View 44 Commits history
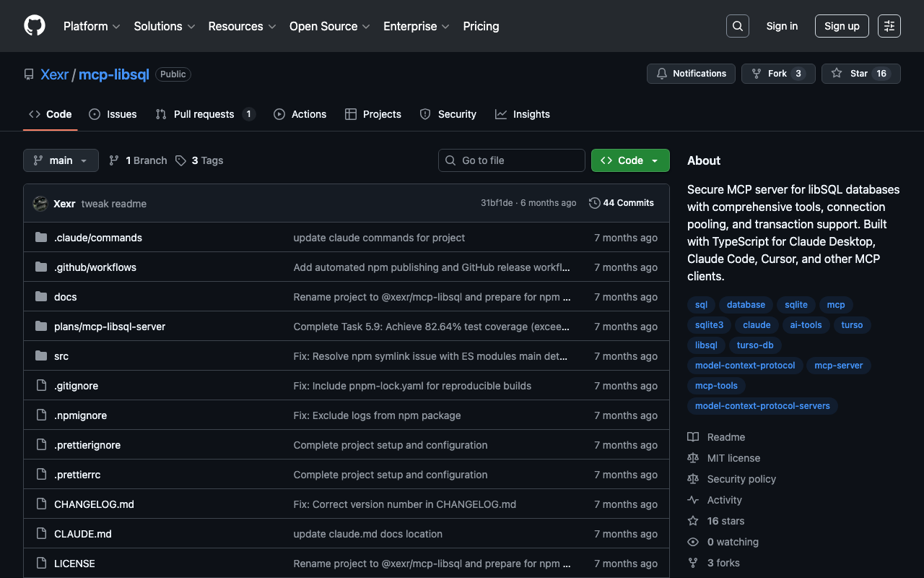 coord(622,203)
